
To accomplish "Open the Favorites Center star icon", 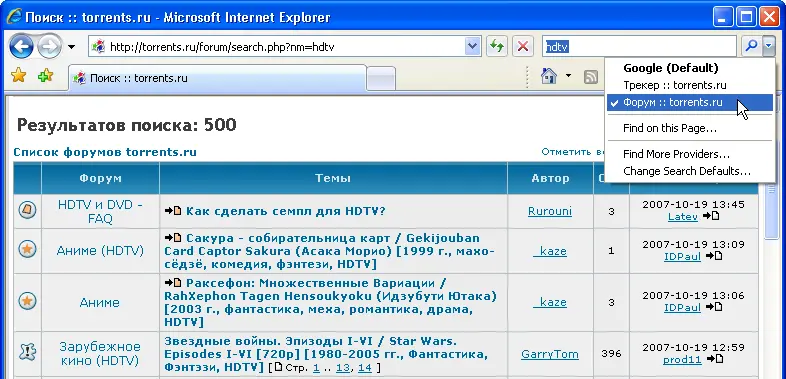I will coord(19,76).
